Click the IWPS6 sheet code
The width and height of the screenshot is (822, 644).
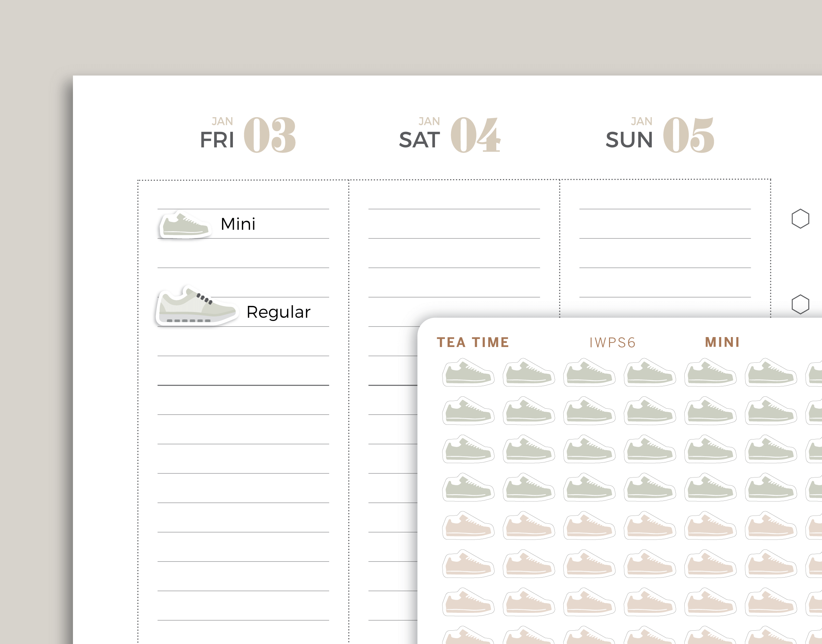pyautogui.click(x=612, y=343)
